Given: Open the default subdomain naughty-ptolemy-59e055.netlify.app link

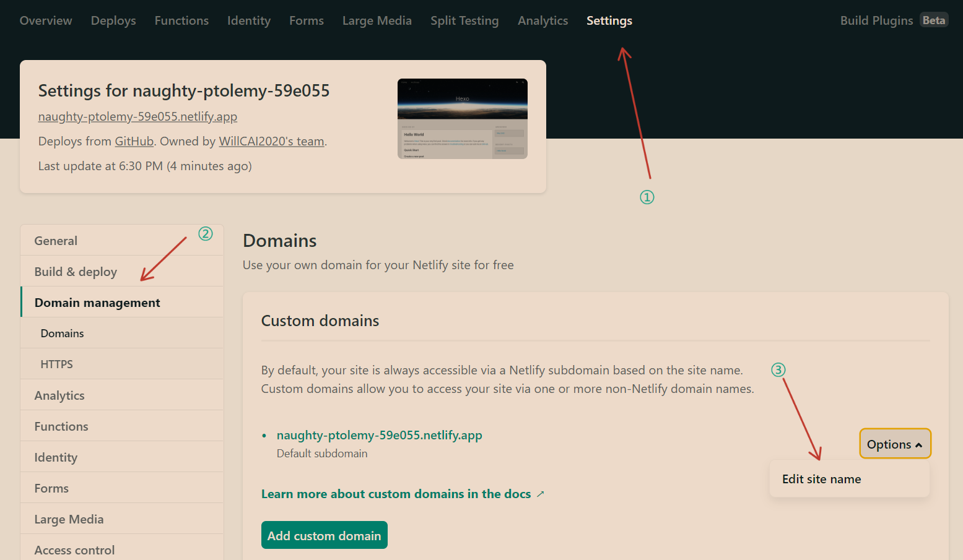Looking at the screenshot, I should [x=379, y=435].
